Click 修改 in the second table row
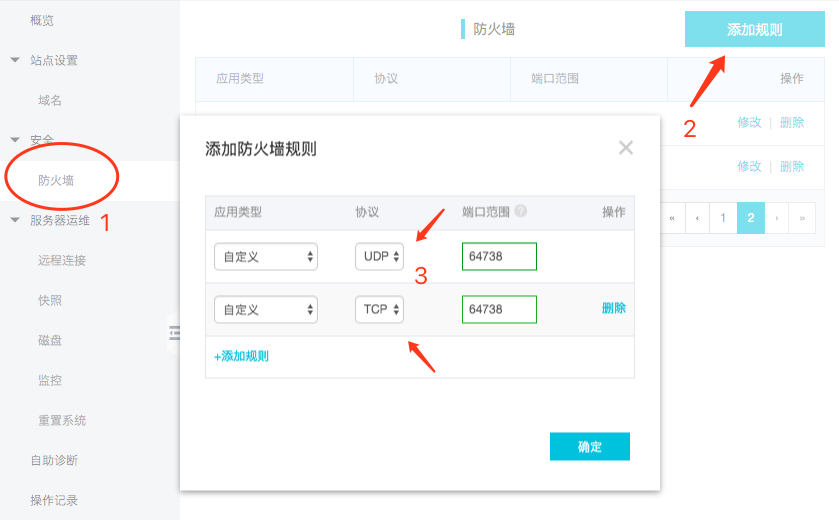The height and width of the screenshot is (520, 839). point(749,166)
